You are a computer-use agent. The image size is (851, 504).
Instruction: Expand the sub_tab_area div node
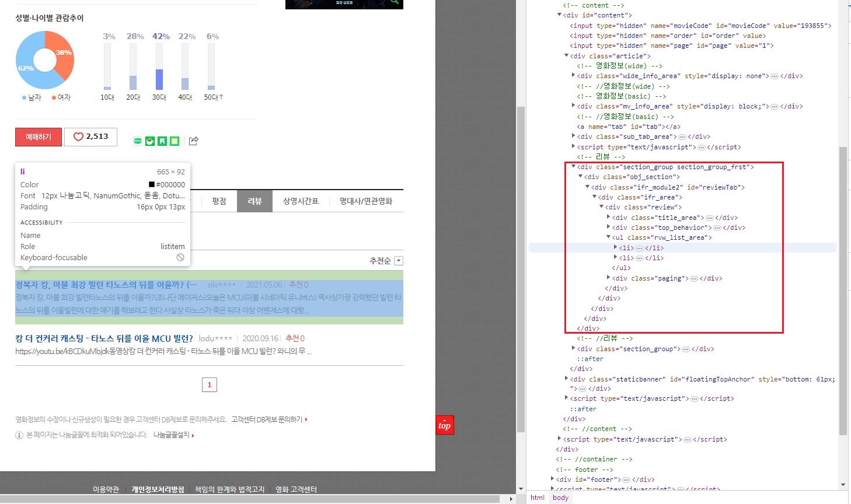tap(573, 136)
